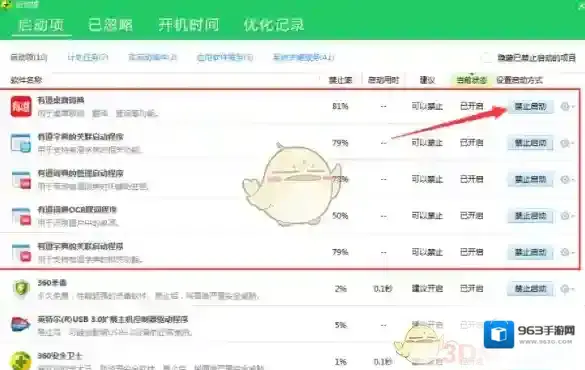This screenshot has width=585, height=370.
Task: Select the 系统关键服务 sub-tab
Action: point(303,57)
